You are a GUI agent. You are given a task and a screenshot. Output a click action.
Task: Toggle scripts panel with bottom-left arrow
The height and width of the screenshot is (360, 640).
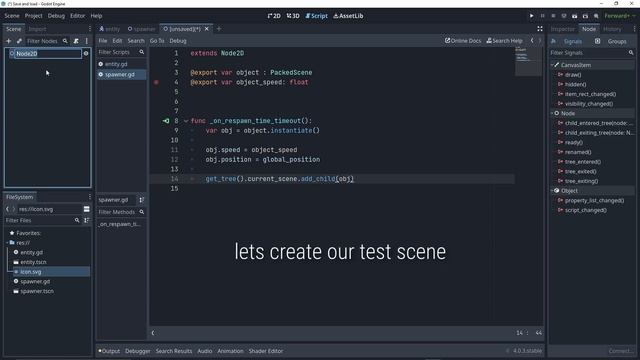click(153, 333)
